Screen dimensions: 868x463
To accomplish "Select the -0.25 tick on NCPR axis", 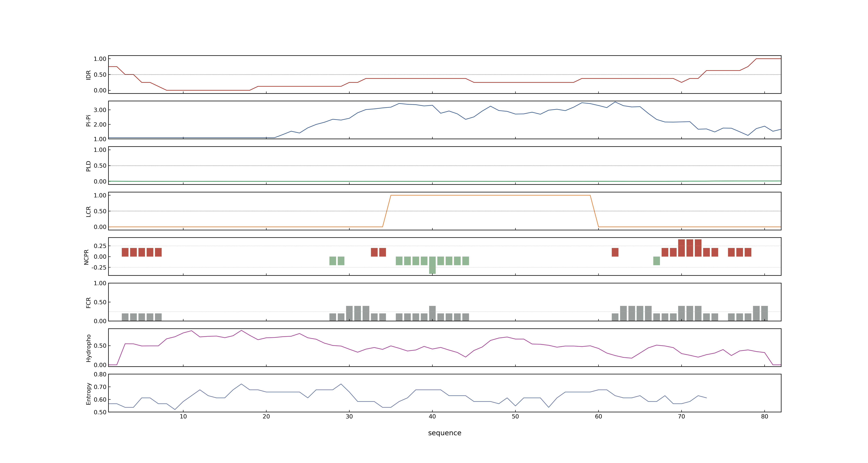I will [x=99, y=267].
